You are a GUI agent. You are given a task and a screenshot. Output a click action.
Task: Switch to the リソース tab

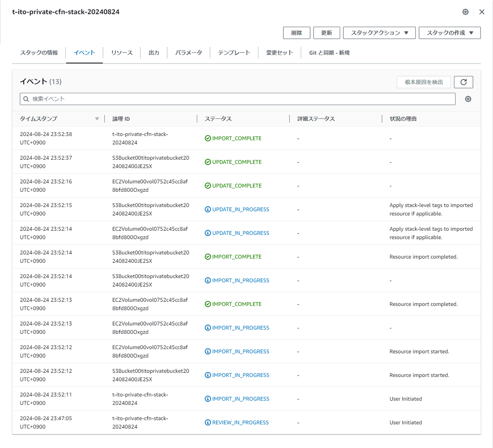tap(122, 53)
